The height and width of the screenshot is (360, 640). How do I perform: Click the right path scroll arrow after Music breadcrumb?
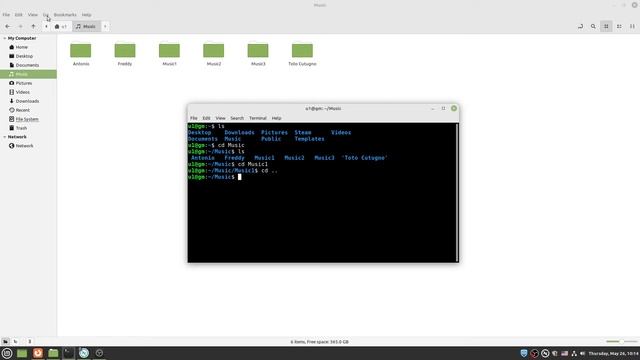point(105,27)
